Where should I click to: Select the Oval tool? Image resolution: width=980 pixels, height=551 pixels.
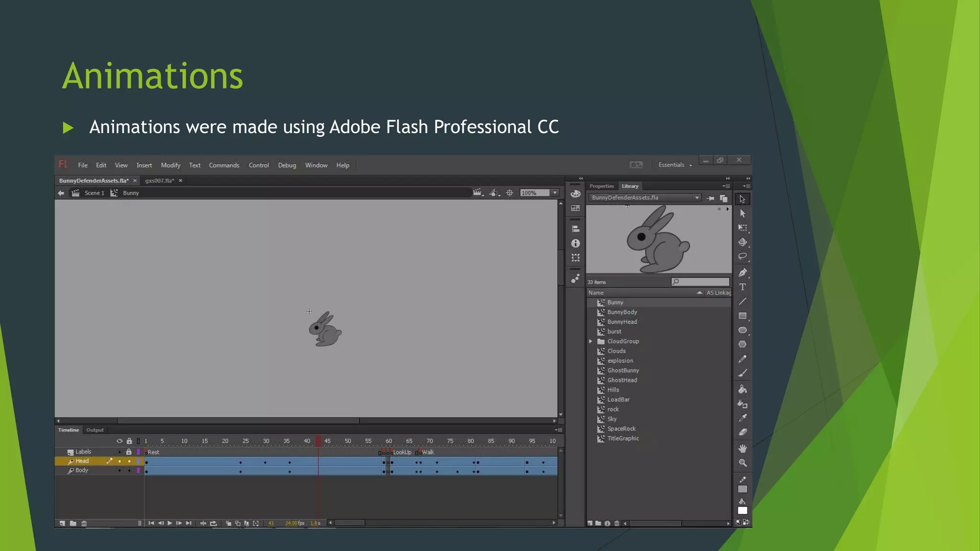pos(742,330)
